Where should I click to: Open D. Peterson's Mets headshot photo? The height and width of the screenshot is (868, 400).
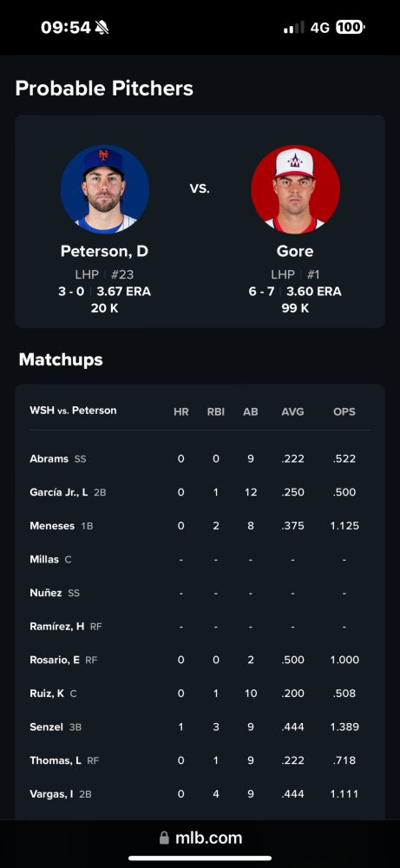(105, 189)
